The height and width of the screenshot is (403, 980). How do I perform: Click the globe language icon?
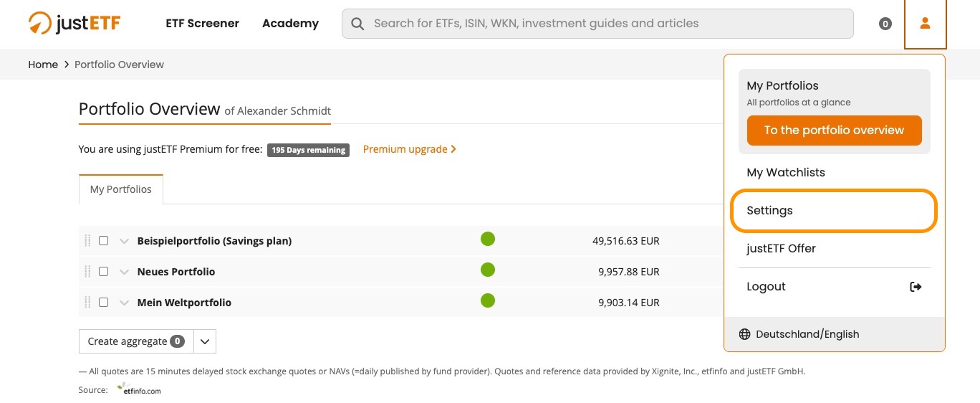[x=744, y=334]
